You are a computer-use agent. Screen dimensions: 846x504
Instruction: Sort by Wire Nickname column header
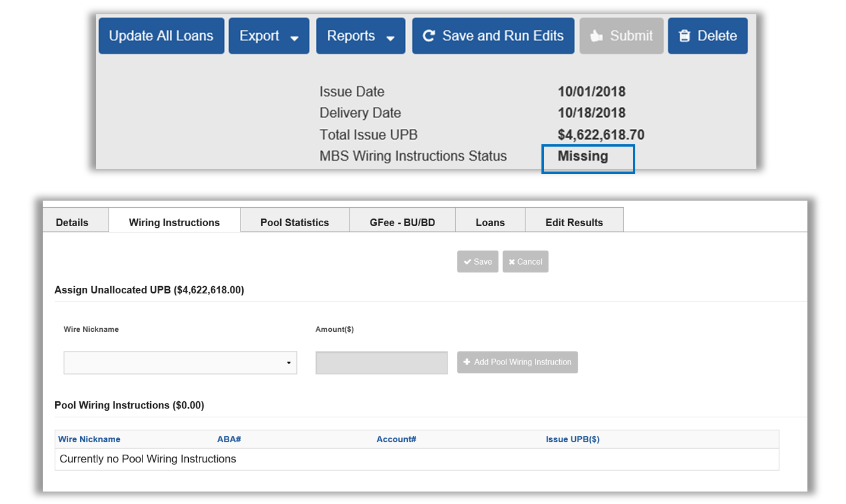pos(89,439)
